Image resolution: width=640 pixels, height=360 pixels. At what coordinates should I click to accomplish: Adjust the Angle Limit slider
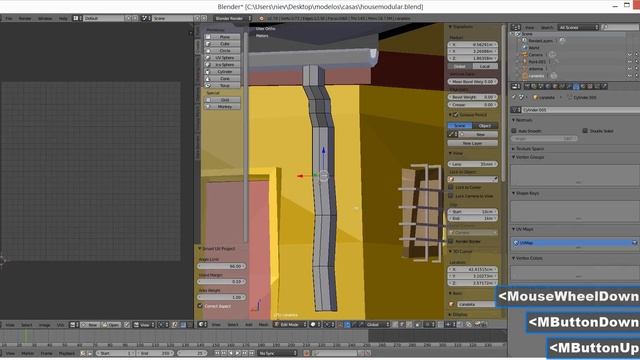[222, 266]
